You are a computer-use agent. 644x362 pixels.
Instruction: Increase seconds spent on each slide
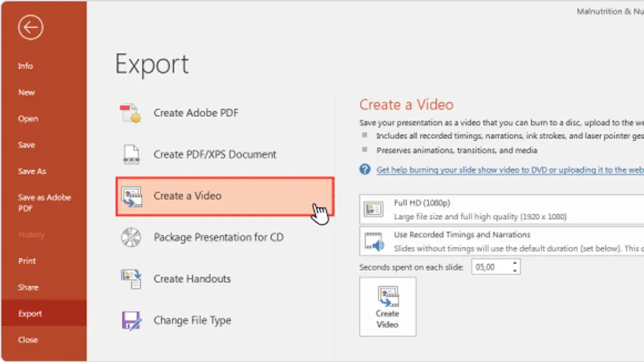point(515,263)
